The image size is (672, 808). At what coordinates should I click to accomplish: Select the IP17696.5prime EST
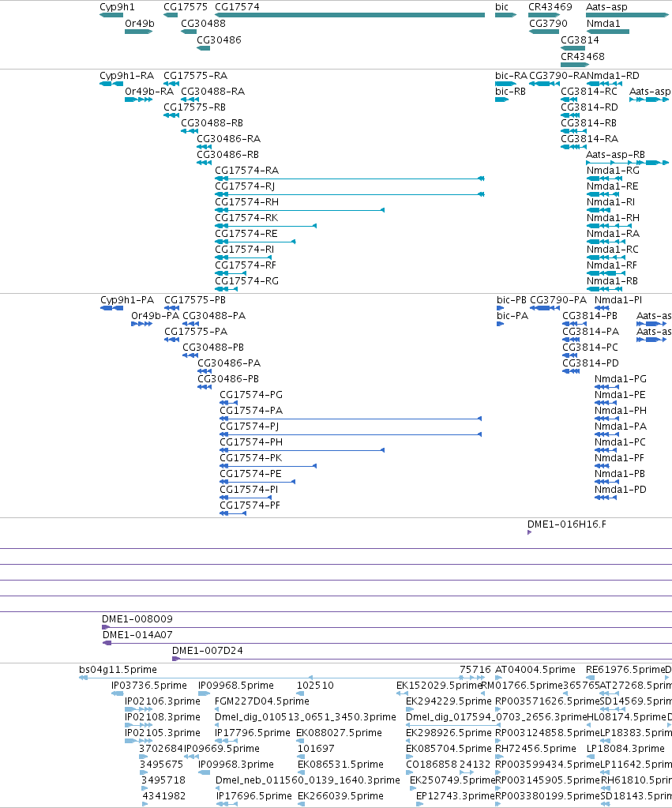tap(227, 804)
